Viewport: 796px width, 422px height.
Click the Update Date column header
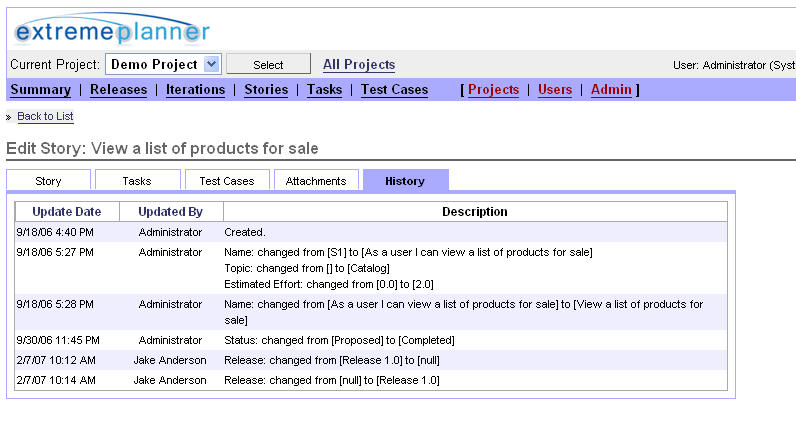point(66,212)
